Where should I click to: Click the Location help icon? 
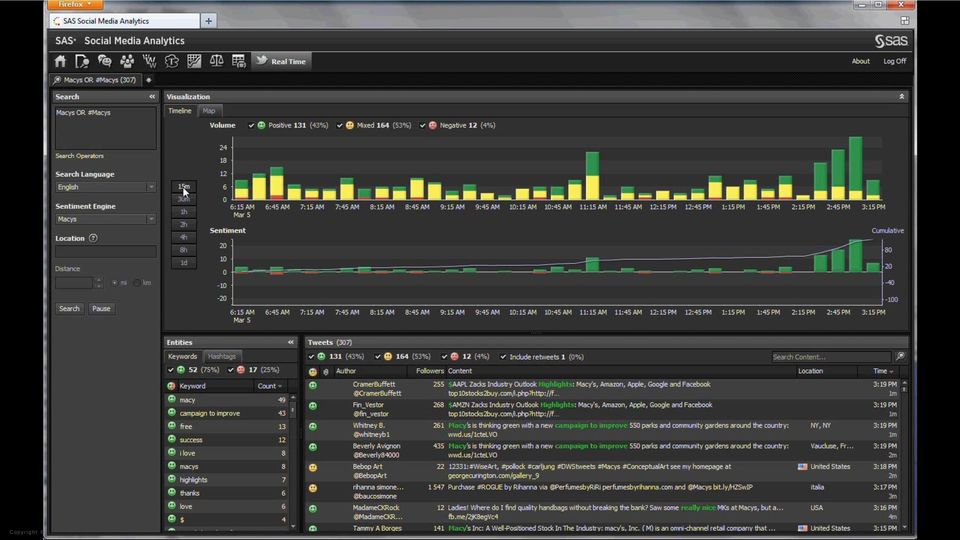click(x=93, y=238)
